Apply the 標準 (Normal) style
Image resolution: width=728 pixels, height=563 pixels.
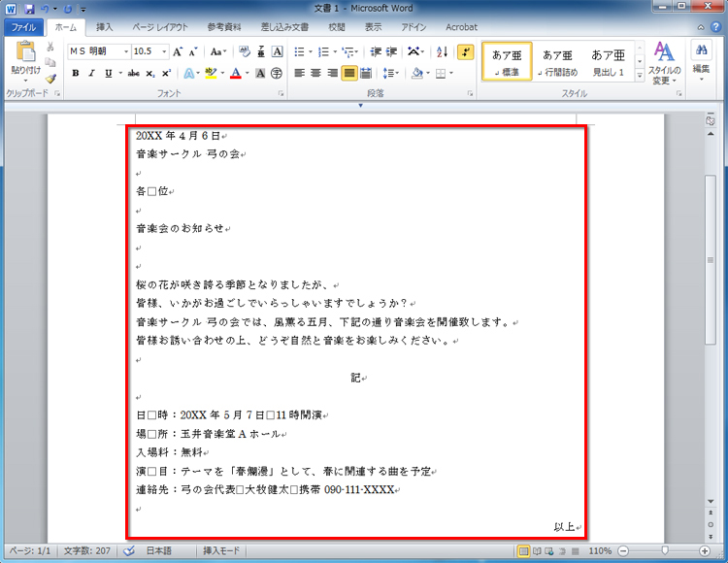point(507,62)
